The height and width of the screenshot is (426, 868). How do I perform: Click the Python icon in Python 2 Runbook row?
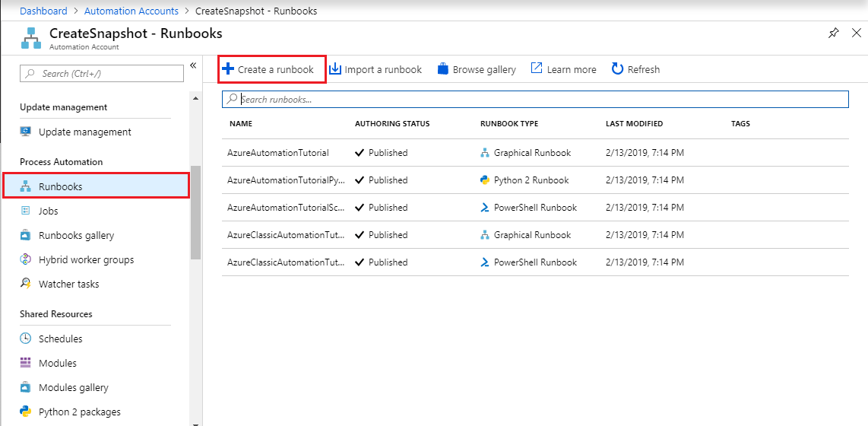485,180
